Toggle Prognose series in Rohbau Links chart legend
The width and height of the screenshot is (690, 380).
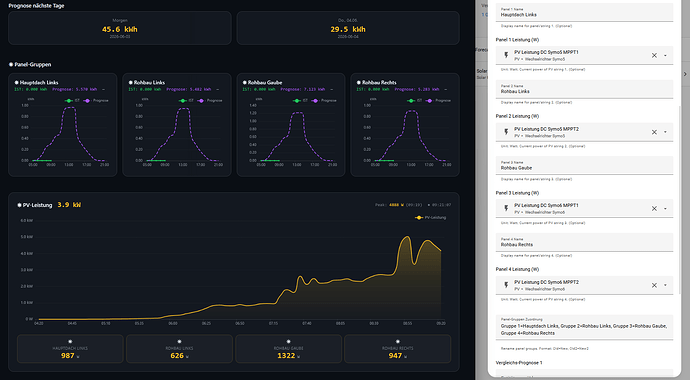pyautogui.click(x=209, y=101)
